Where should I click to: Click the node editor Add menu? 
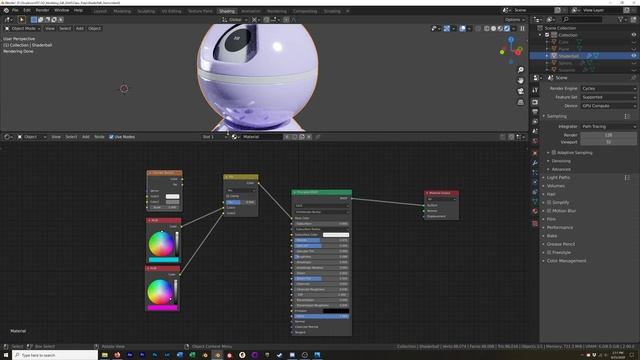pos(86,137)
